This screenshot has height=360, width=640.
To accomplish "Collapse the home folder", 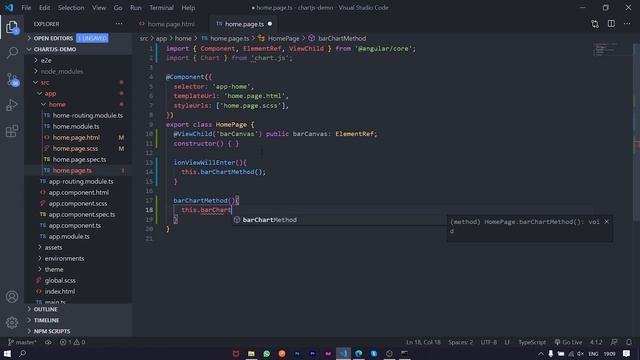I will coord(57,104).
